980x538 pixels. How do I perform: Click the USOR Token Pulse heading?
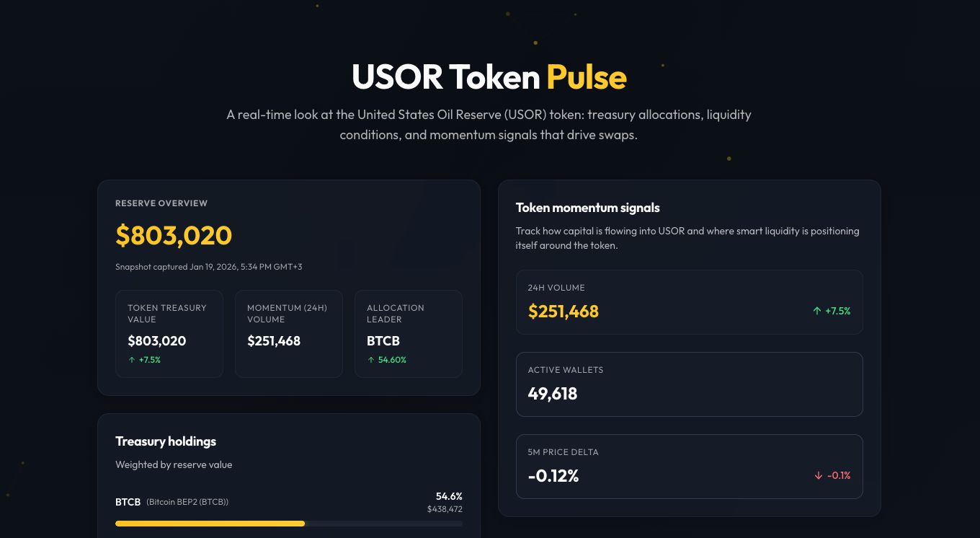tap(489, 77)
